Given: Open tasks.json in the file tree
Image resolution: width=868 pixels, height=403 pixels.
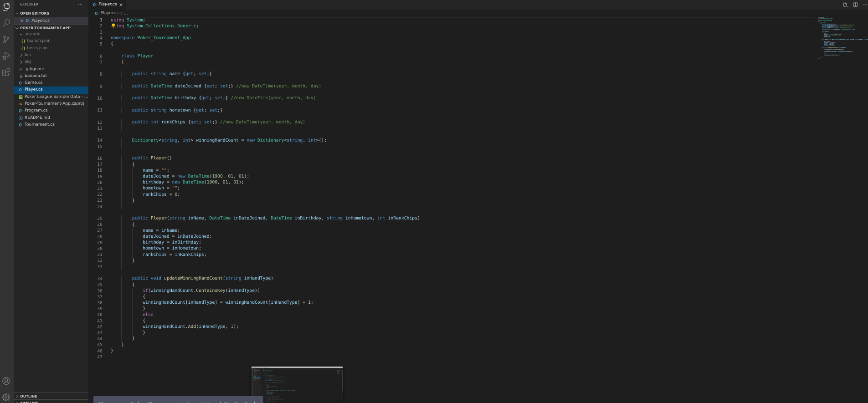Looking at the screenshot, I should [x=51, y=48].
